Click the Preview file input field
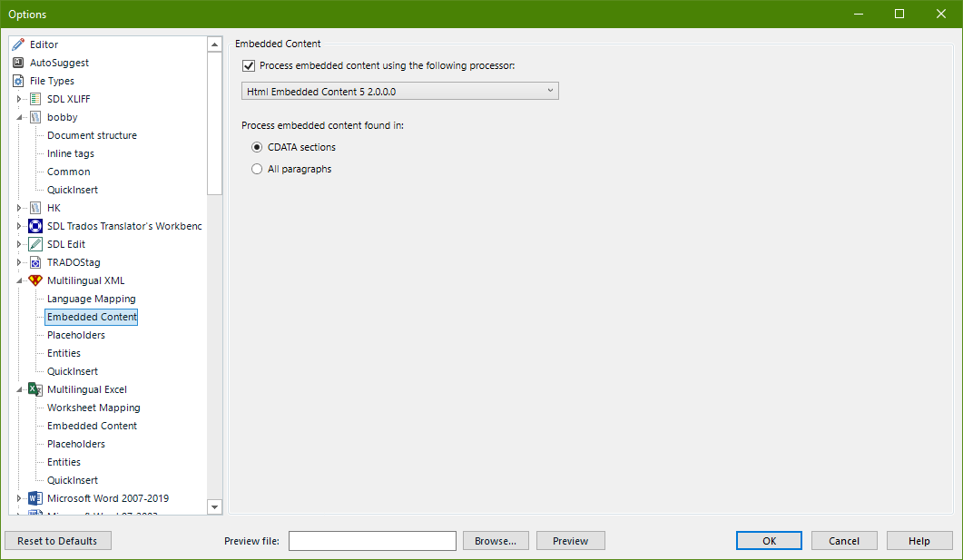 tap(372, 541)
